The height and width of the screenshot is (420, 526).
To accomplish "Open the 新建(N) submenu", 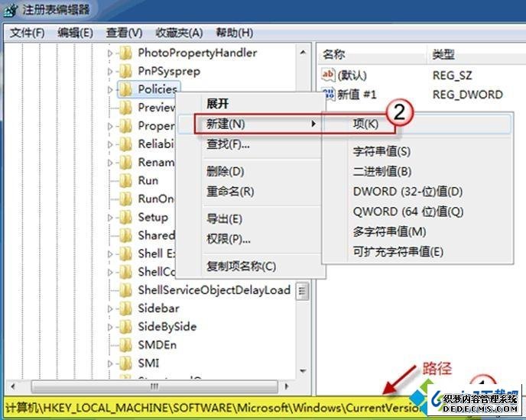I will coord(250,124).
